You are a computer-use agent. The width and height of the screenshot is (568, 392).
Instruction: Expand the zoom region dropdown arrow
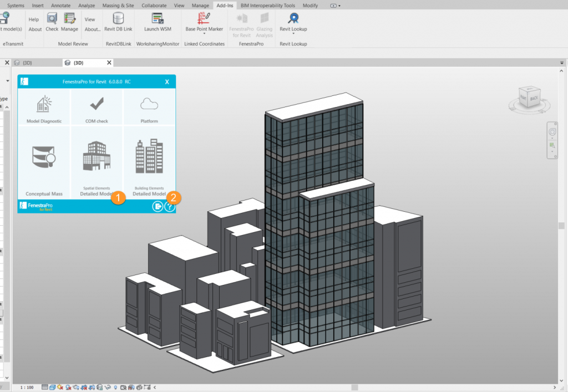(x=552, y=152)
